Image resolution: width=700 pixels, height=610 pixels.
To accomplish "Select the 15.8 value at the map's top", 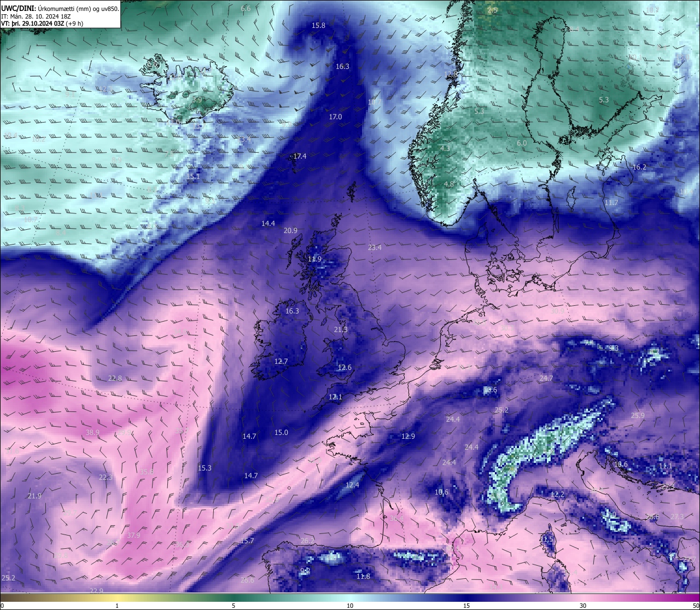I will point(318,26).
